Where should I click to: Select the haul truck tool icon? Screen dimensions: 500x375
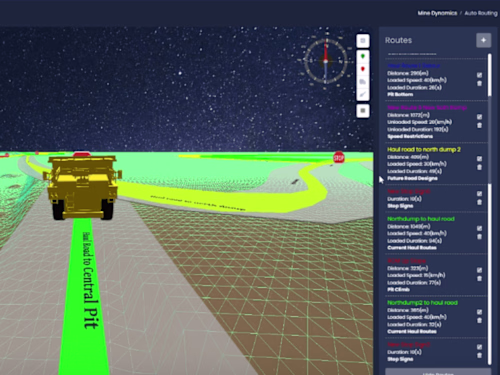click(x=363, y=82)
